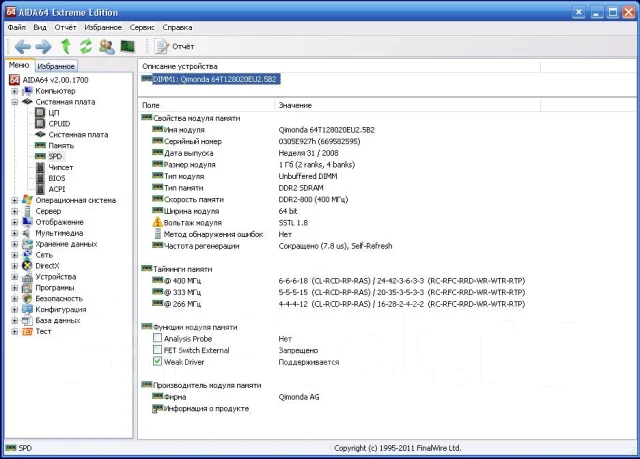Click the Тест icon in tree
Viewport: 640px width, 459px height.
27,332
